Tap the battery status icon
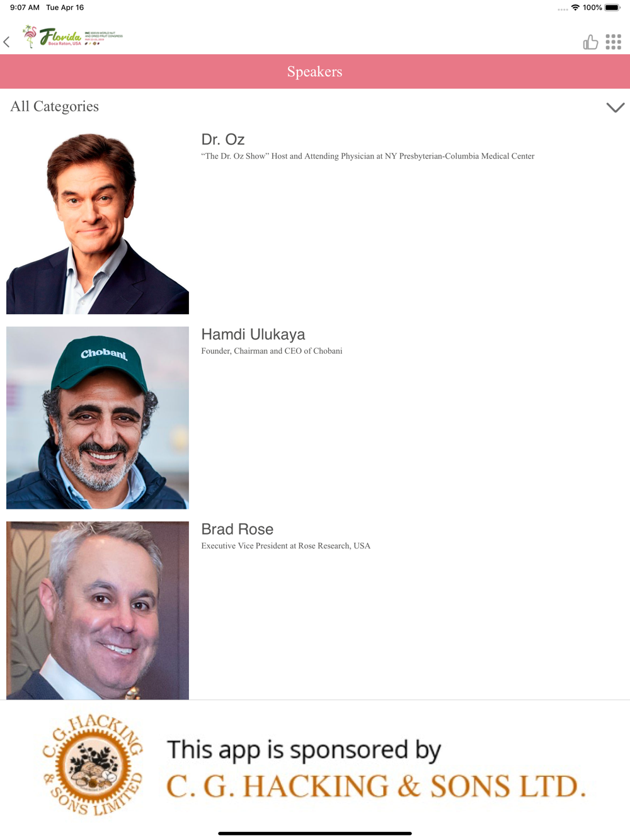Image resolution: width=630 pixels, height=840 pixels. 612,8
